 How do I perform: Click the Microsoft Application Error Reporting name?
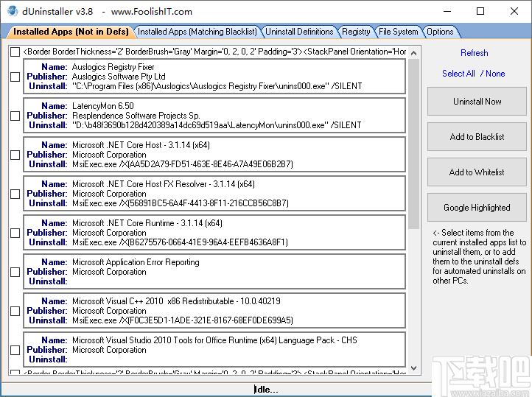(136, 262)
